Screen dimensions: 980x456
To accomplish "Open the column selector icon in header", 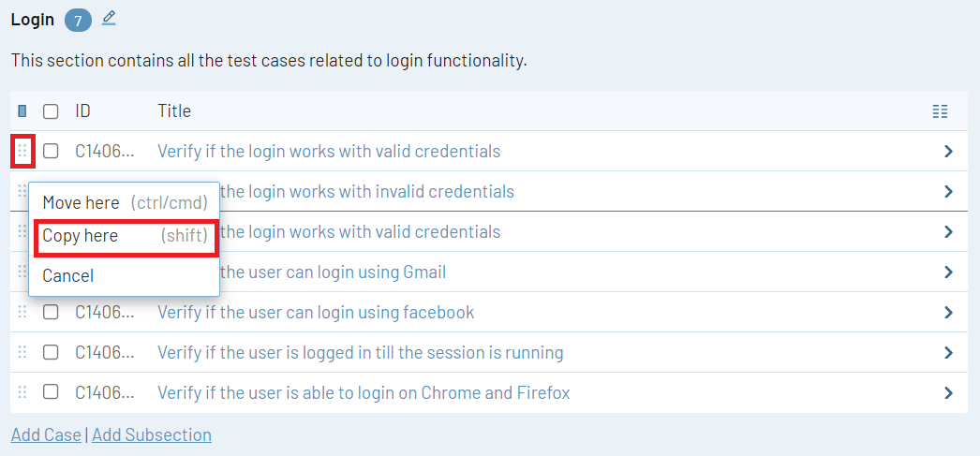I will pos(941,111).
